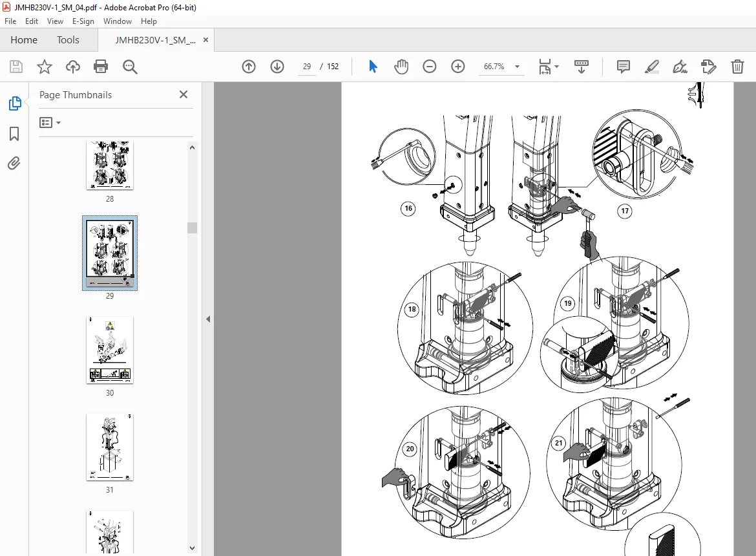Screen dimensions: 756x556
Task: Upload file to cloud icon
Action: 73,67
